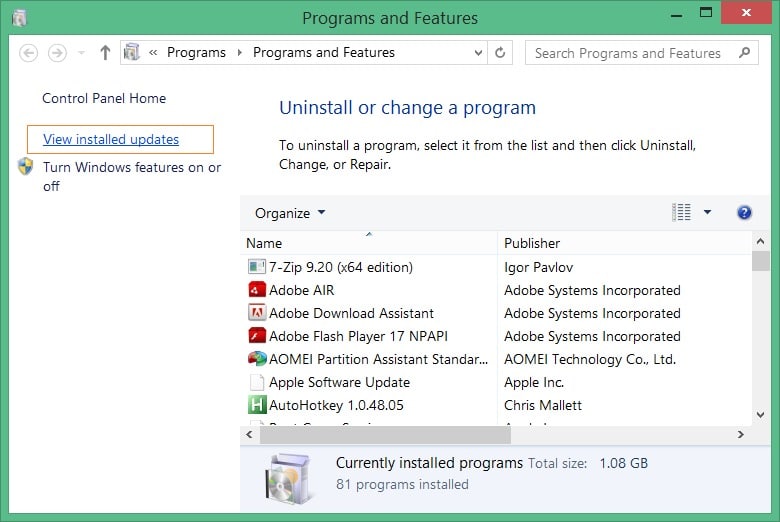
Task: Click the Adobe Flash Player icon
Action: (257, 335)
